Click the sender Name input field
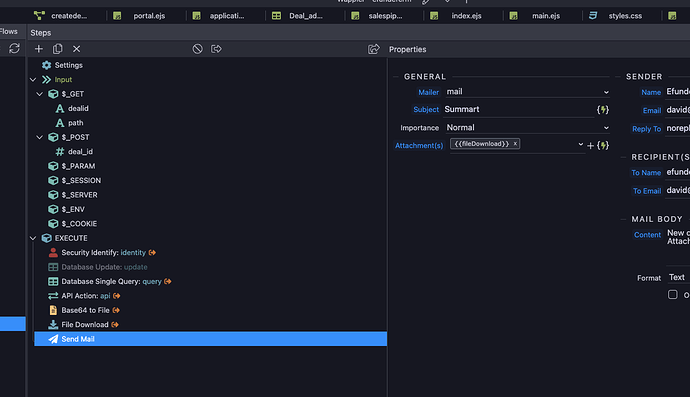This screenshot has height=397, width=690. (x=678, y=92)
